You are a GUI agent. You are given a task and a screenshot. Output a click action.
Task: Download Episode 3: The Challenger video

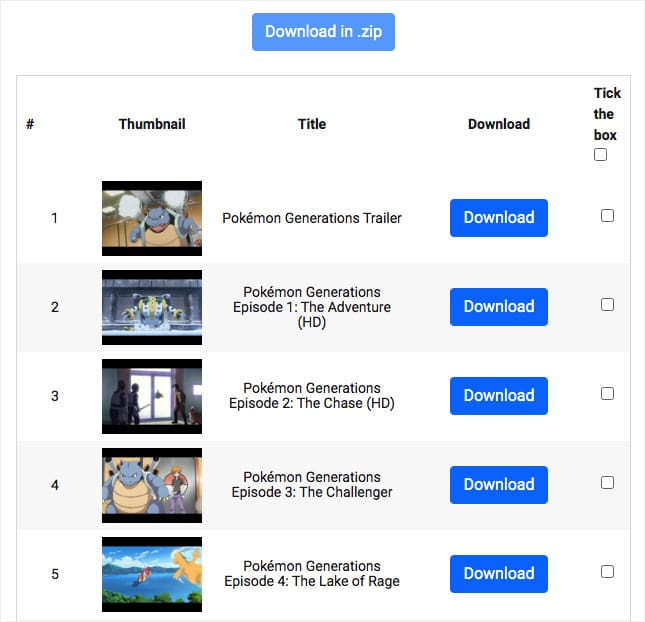point(499,485)
